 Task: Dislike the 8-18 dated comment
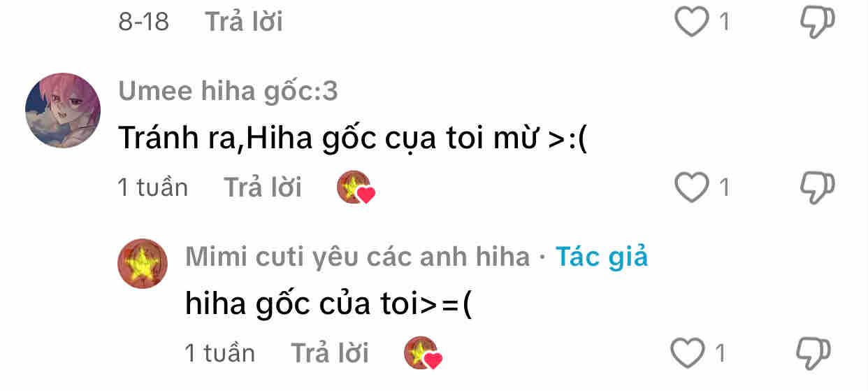tap(817, 23)
